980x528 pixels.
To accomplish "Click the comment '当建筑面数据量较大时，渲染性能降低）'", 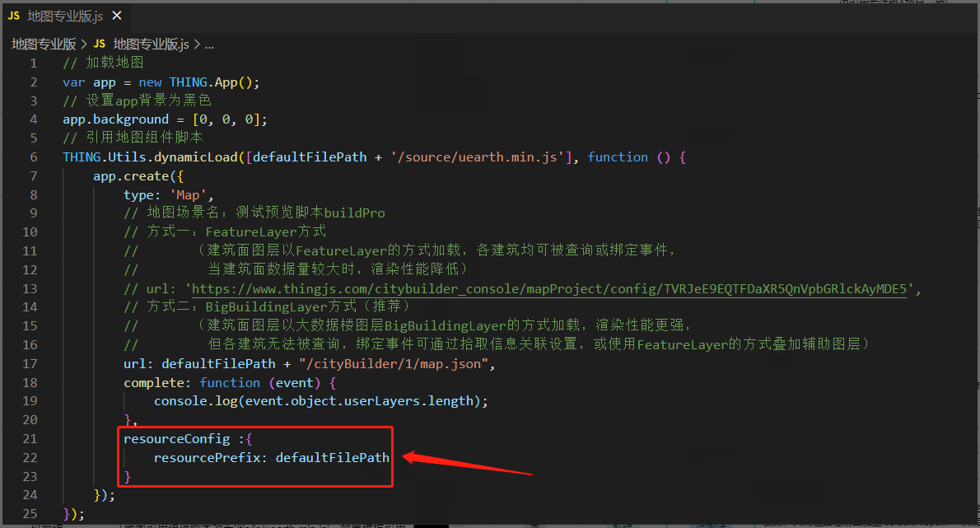I will 338,269.
